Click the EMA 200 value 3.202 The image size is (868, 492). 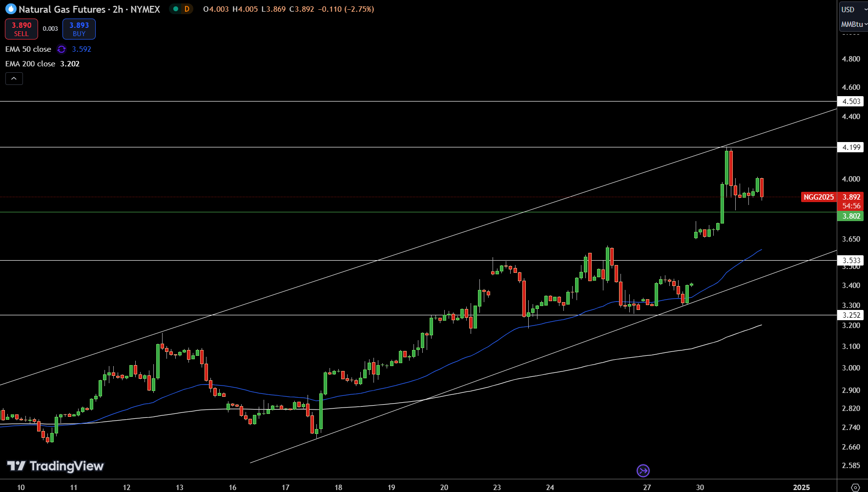[70, 64]
